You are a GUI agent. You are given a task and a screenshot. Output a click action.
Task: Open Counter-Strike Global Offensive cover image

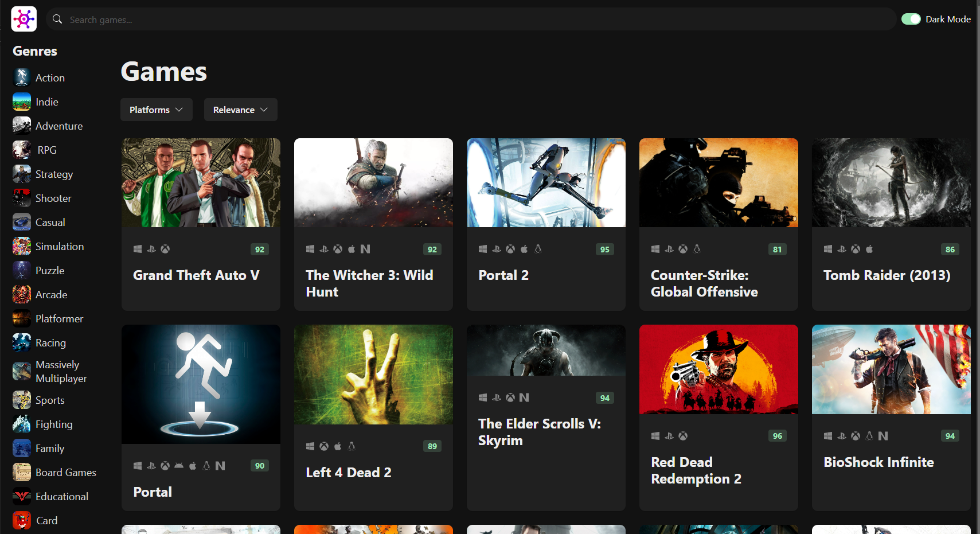pos(719,182)
